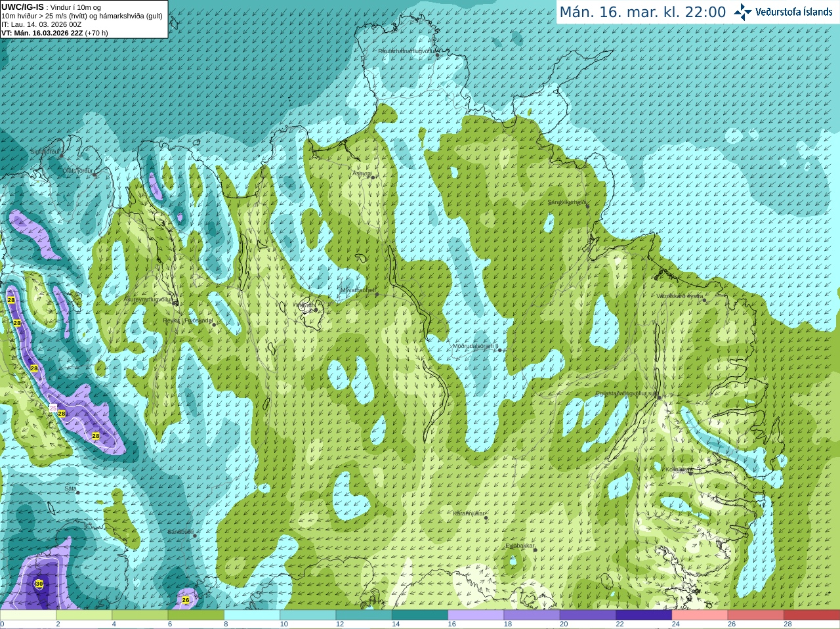Click the 0–2 m/s legend swatch

point(28,615)
